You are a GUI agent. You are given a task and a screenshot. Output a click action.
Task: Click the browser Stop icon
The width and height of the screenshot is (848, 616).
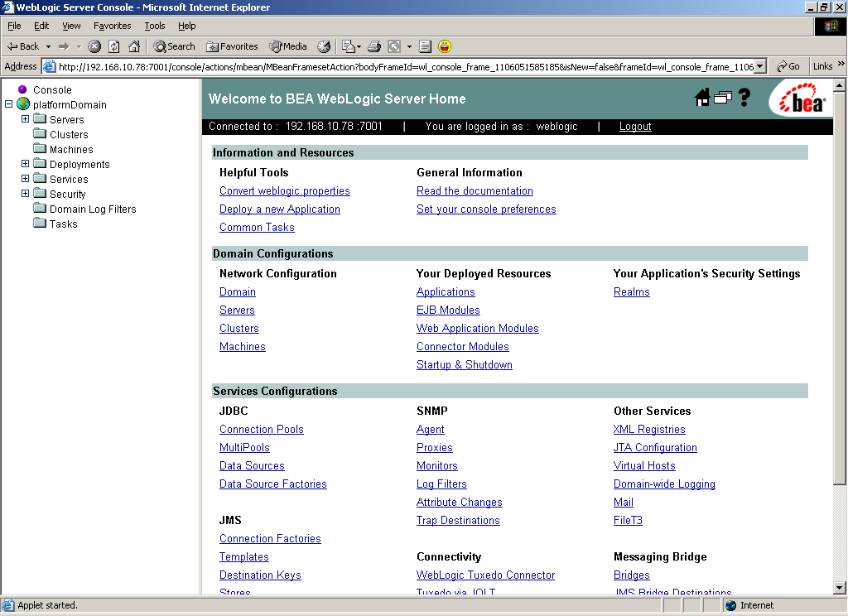[x=94, y=46]
